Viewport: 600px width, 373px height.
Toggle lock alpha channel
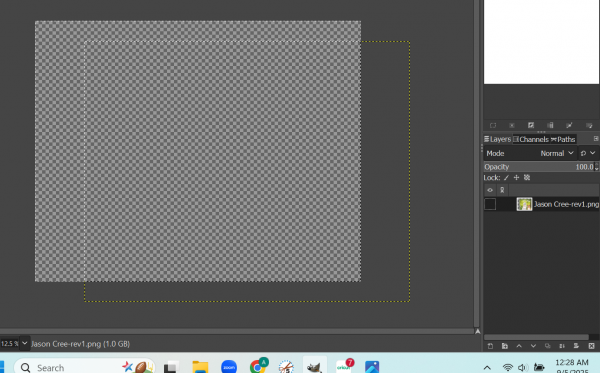tap(527, 178)
